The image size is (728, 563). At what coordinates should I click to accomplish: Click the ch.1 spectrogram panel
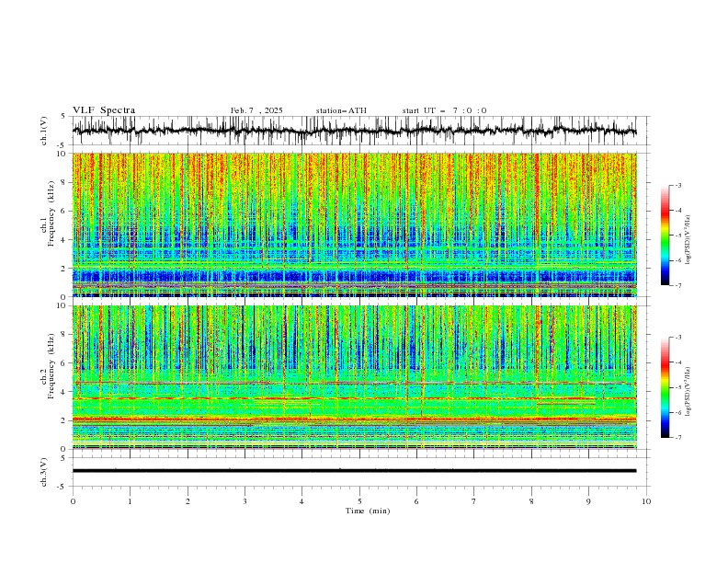pyautogui.click(x=355, y=224)
